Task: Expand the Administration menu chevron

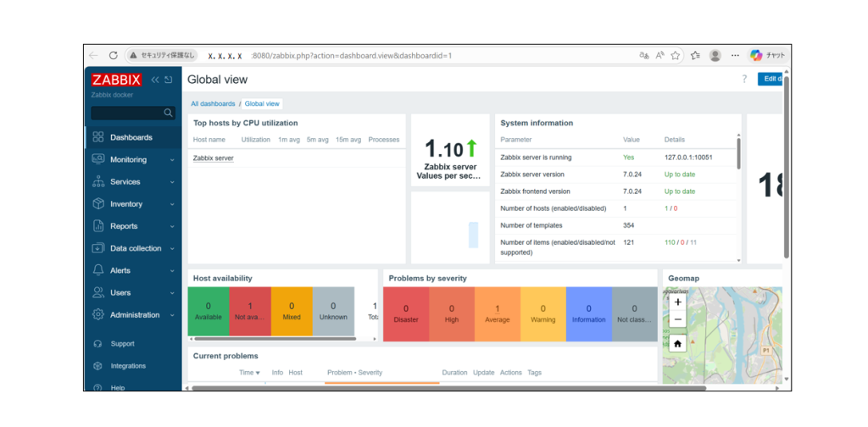Action: click(x=172, y=315)
